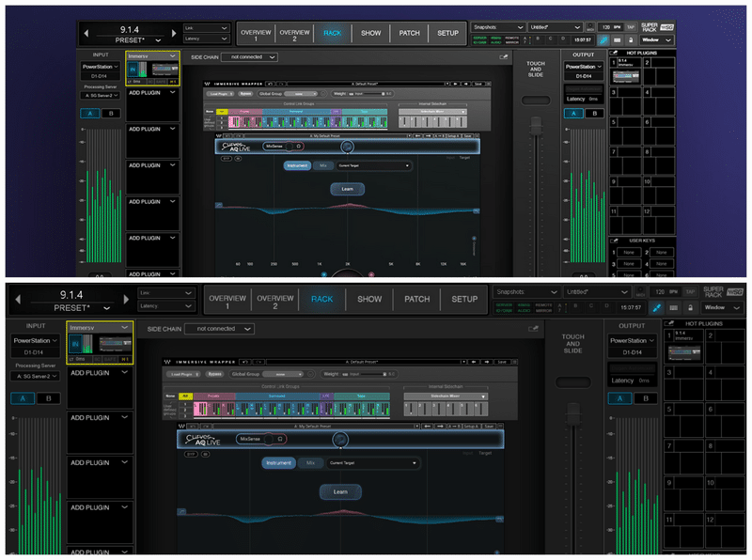Toggle Bypass on Immersive Wrapper, bottom screenshot
752x560 pixels.
[214, 374]
